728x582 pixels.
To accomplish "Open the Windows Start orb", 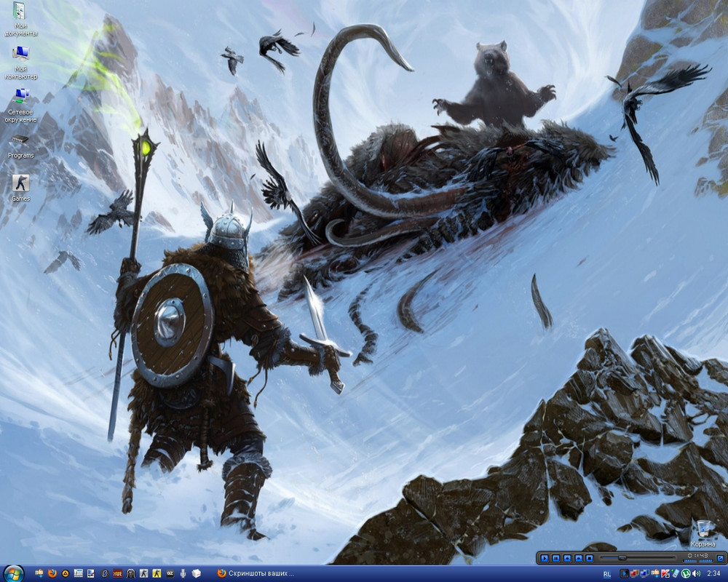I will 13,573.
